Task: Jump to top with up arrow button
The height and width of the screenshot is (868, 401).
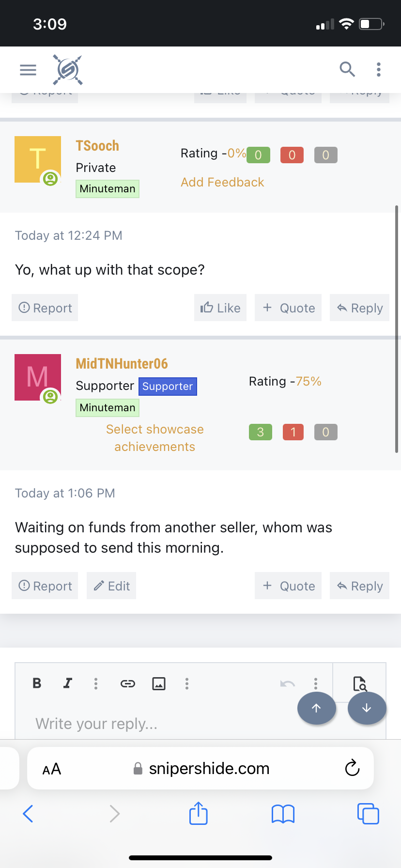Action: pos(317,708)
